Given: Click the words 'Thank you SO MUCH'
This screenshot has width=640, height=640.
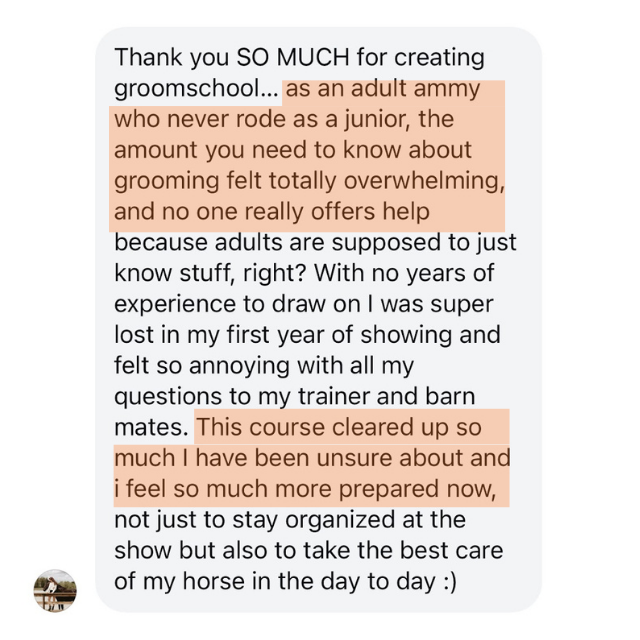Looking at the screenshot, I should pos(232,57).
